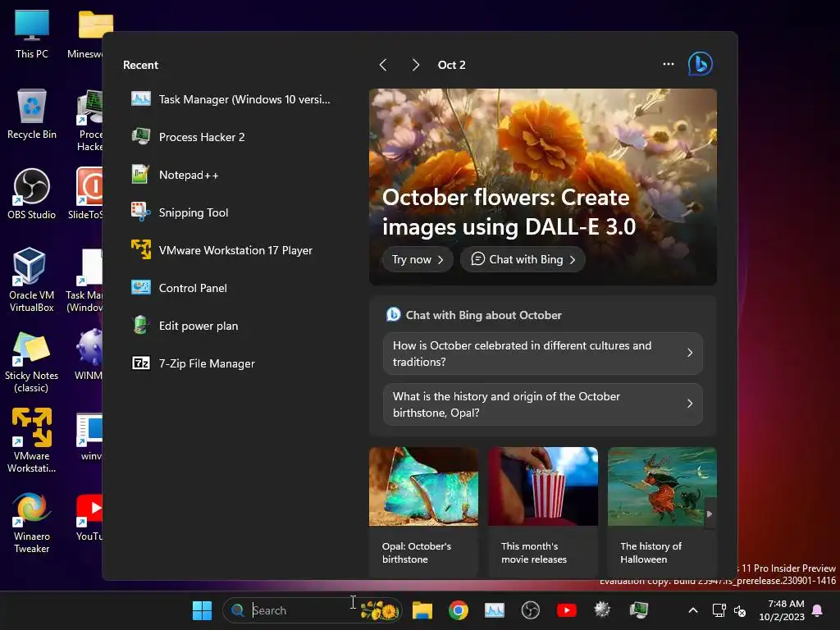Launch 7-Zip File Manager from Recent
The height and width of the screenshot is (630, 840).
tap(231, 363)
